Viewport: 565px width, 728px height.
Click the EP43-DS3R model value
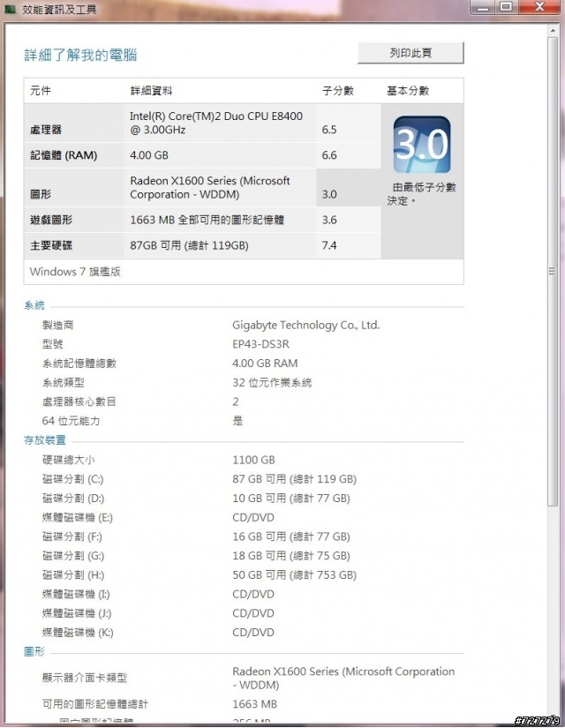point(260,344)
